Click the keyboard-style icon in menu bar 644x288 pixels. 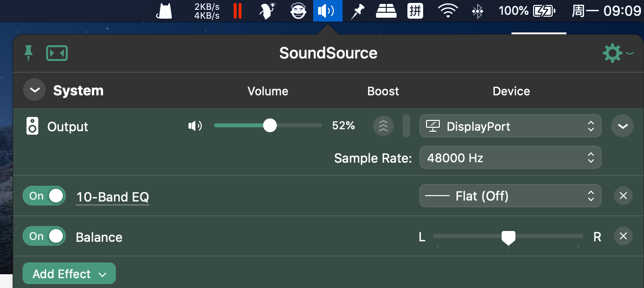[386, 11]
